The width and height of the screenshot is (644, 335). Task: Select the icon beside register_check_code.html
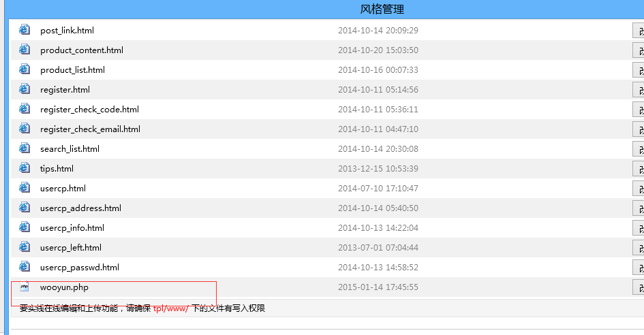coord(25,108)
